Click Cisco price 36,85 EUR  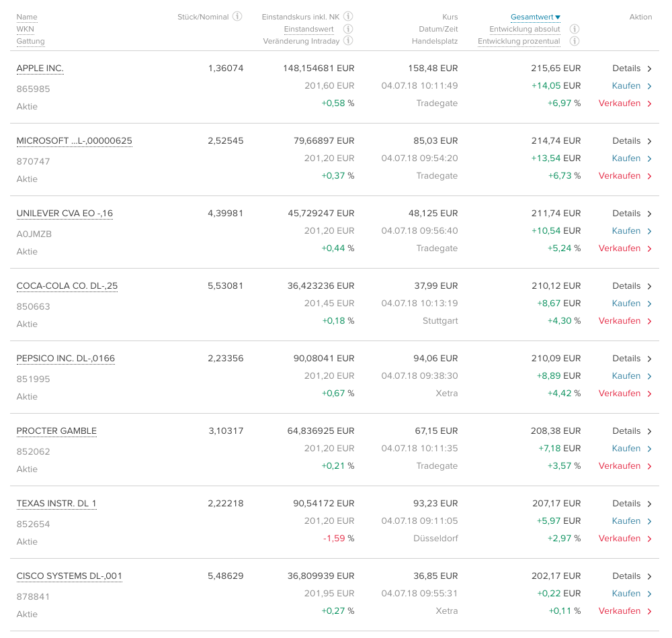tap(436, 576)
